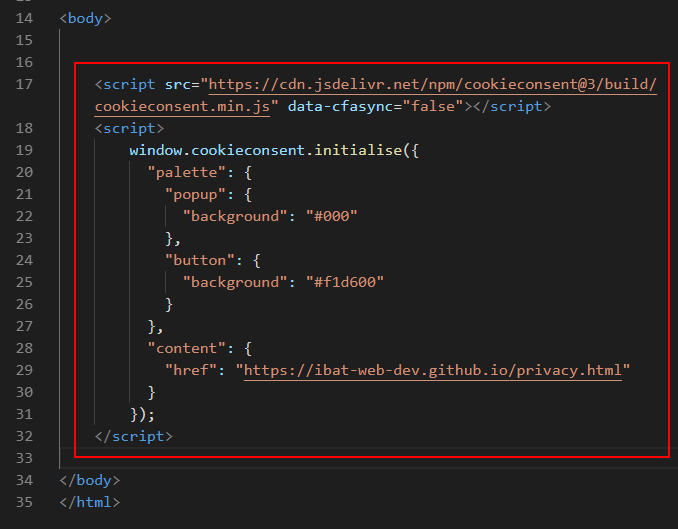Click the "href" key

191,370
